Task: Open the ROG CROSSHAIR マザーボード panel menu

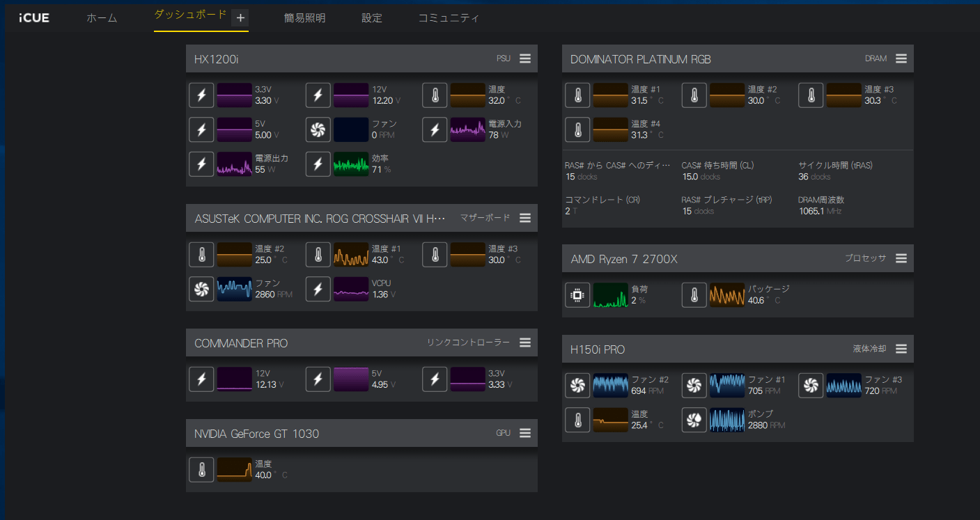Action: 525,218
